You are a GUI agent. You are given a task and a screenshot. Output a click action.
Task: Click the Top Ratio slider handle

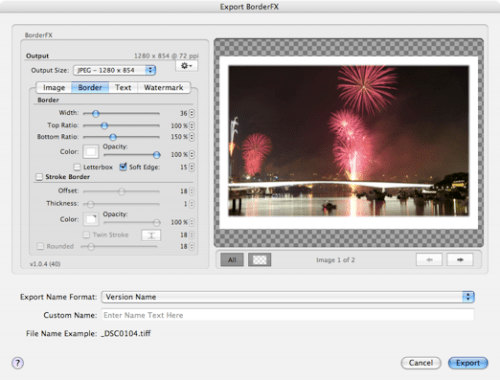104,126
